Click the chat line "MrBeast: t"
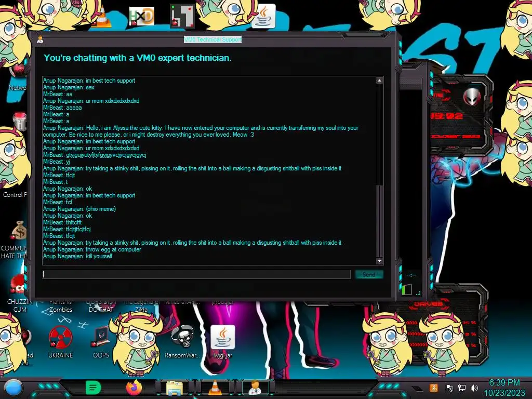This screenshot has width=532, height=399. pyautogui.click(x=55, y=182)
